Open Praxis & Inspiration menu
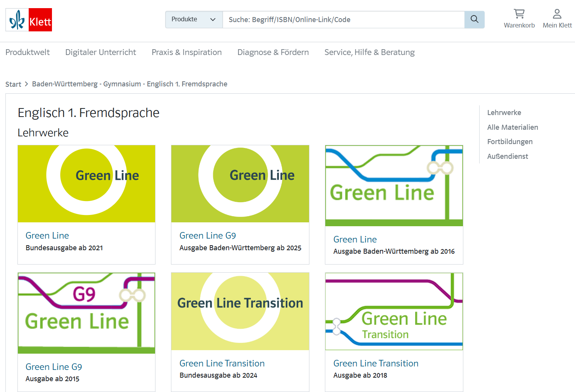The image size is (575, 392). [186, 52]
